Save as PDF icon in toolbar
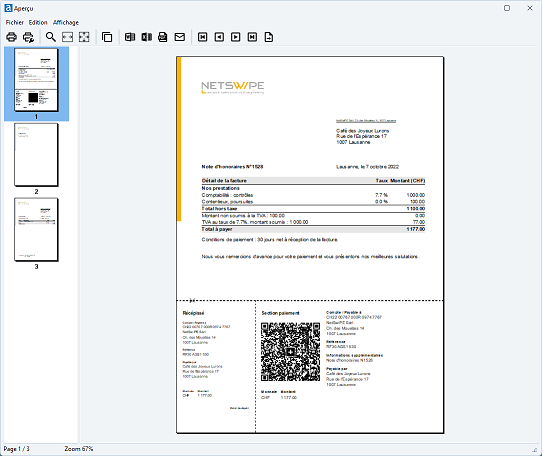542x456 pixels. pyautogui.click(x=163, y=37)
